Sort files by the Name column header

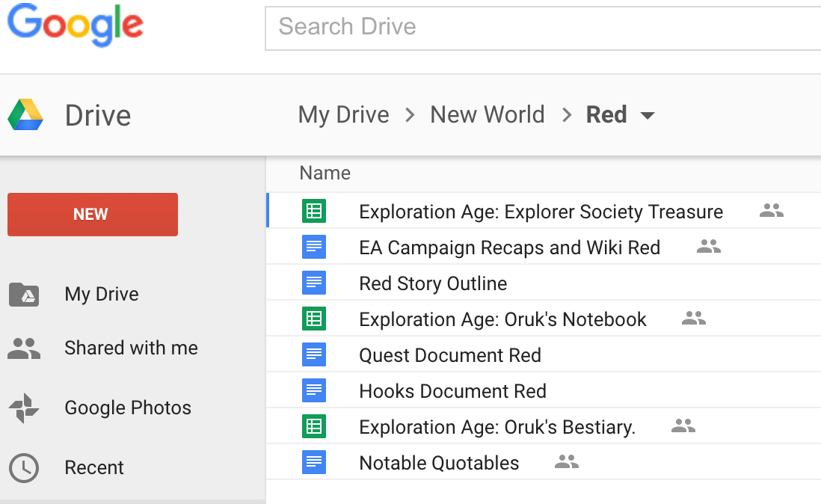[325, 173]
